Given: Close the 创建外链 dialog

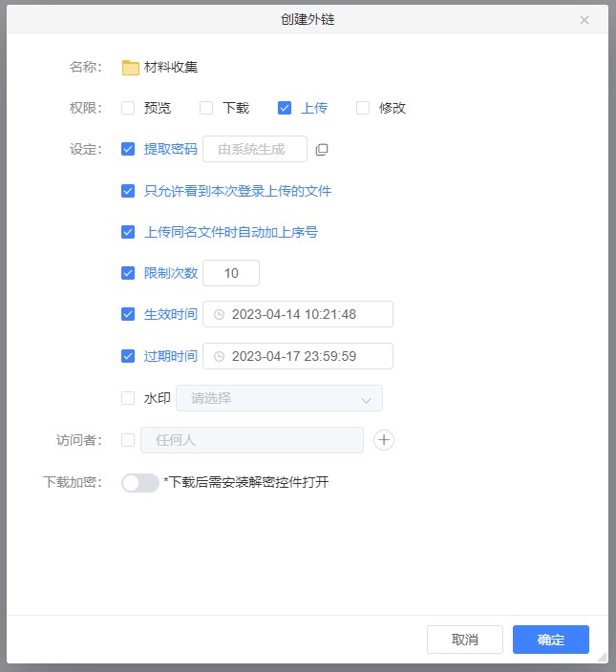Looking at the screenshot, I should click(584, 20).
